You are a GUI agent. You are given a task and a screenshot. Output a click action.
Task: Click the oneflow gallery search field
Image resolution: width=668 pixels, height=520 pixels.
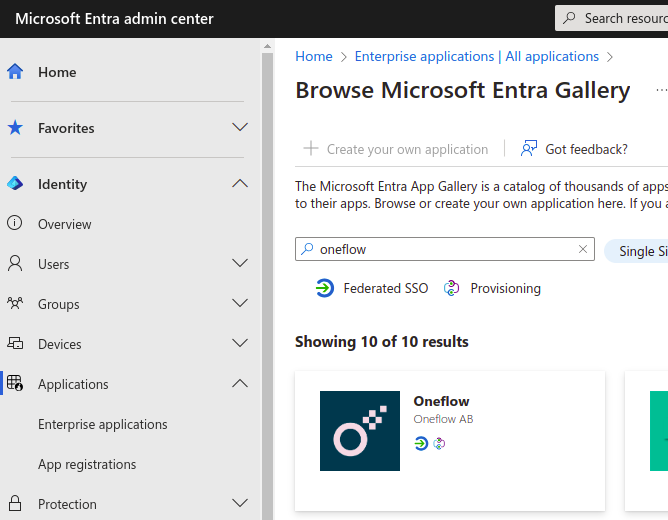pos(445,249)
